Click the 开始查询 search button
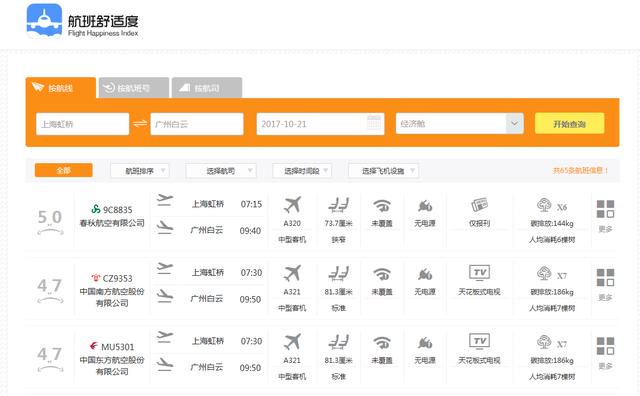 (x=569, y=124)
